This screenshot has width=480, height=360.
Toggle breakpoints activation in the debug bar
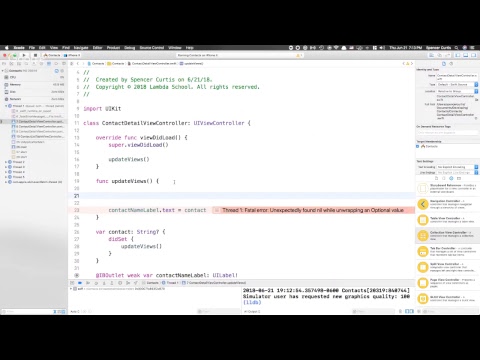pos(80,283)
